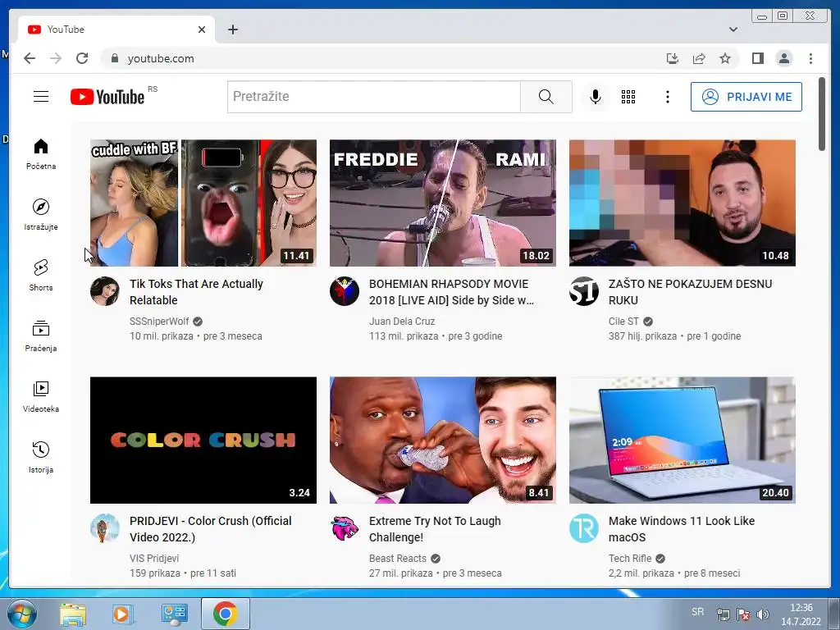Open Beast Reacts channel name link

pyautogui.click(x=398, y=558)
